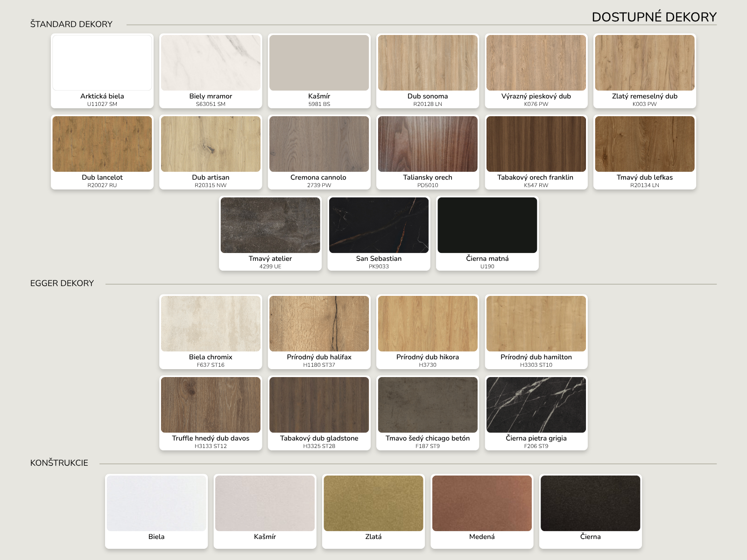The width and height of the screenshot is (747, 560).
Task: Click the decor code 'F206 ST9'
Action: tap(536, 446)
